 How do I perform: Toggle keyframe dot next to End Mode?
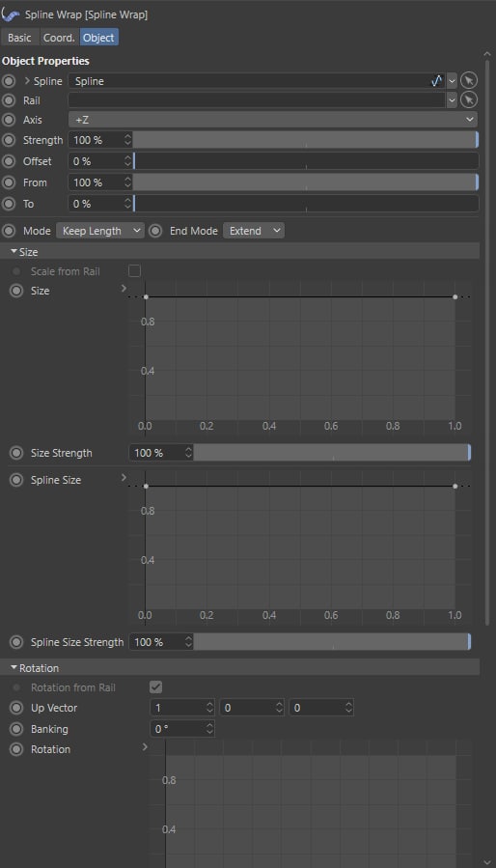click(155, 231)
